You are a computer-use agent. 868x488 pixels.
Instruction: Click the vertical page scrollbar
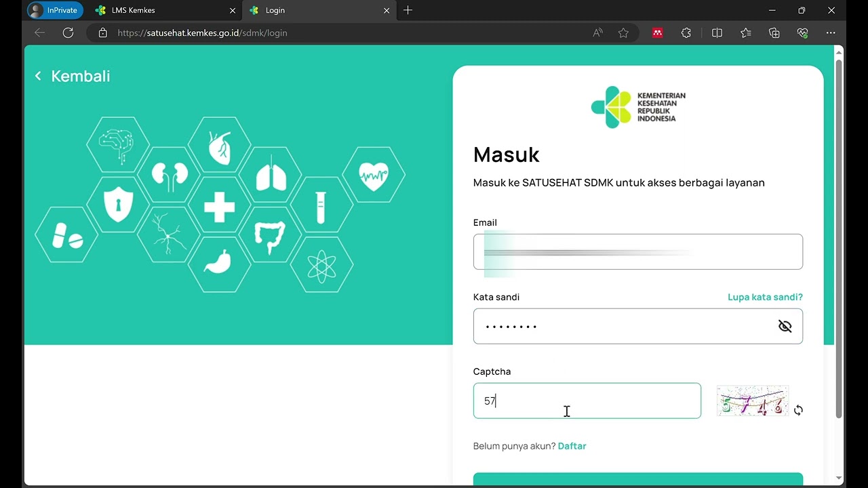point(839,239)
